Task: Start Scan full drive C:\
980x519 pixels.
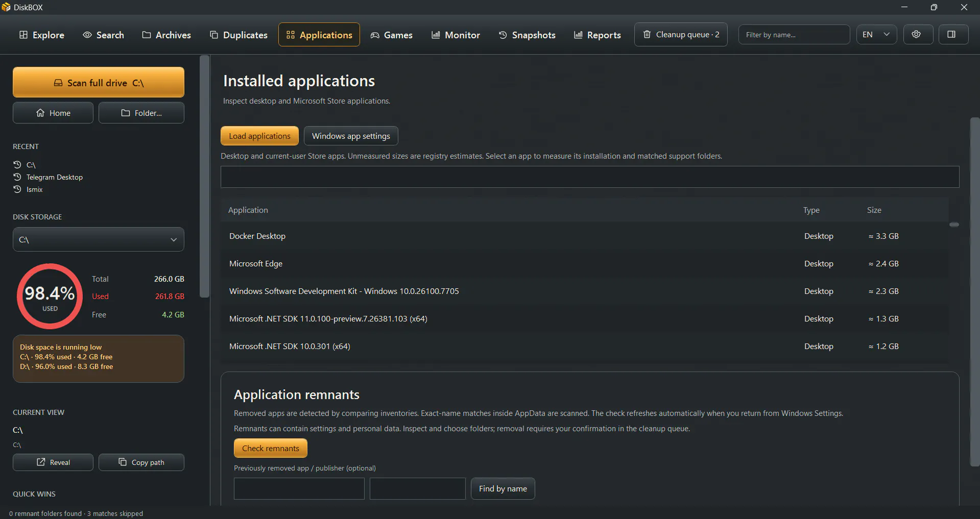Action: [99, 82]
